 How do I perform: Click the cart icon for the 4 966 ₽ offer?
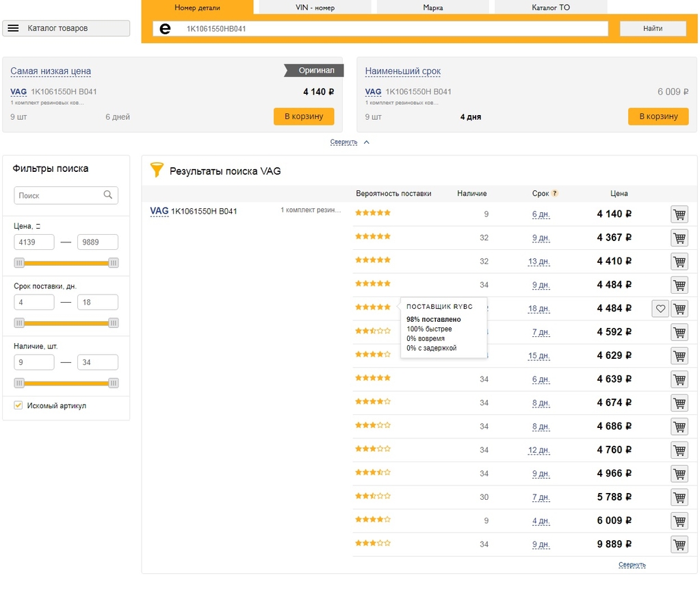[679, 474]
